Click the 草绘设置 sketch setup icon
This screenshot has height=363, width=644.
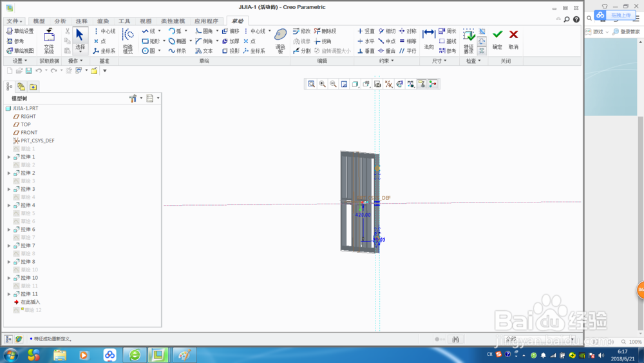click(20, 31)
